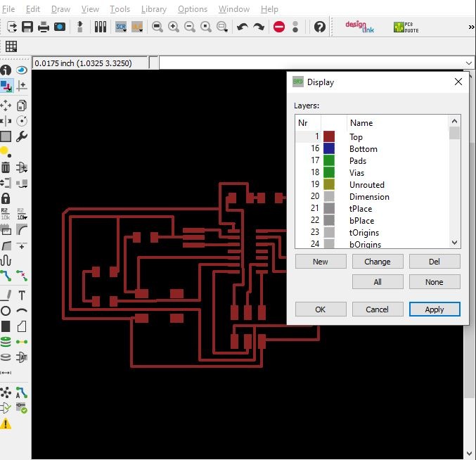The width and height of the screenshot is (476, 460).
Task: Click the olive Unrouted color swatch
Action: [x=329, y=184]
